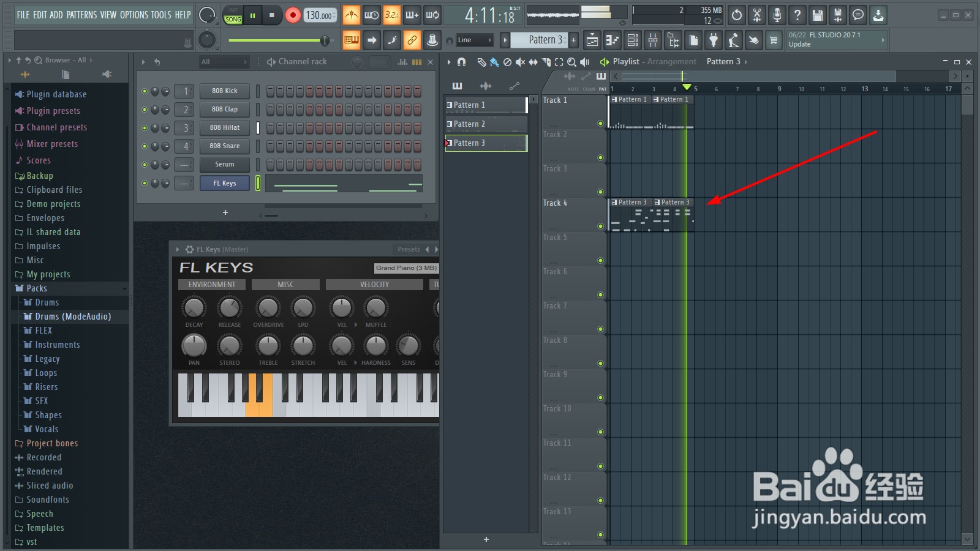Click the record button
Screen dimensions: 980x551
pyautogui.click(x=293, y=15)
